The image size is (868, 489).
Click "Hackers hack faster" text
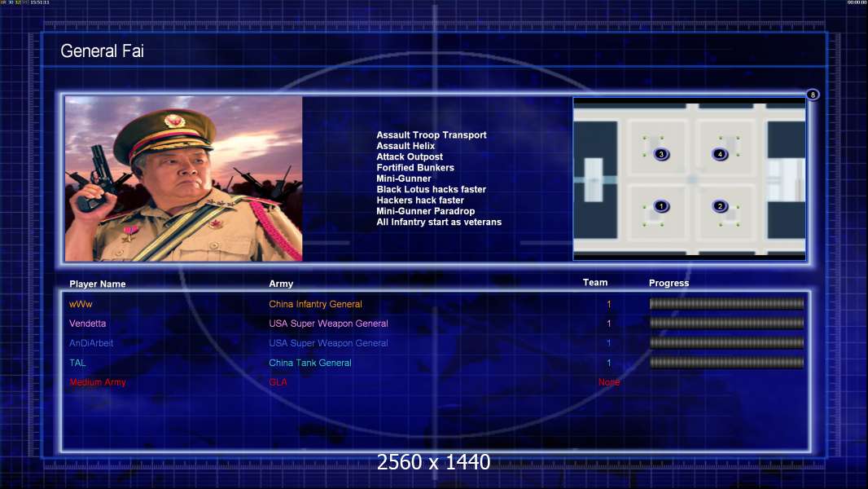(420, 200)
